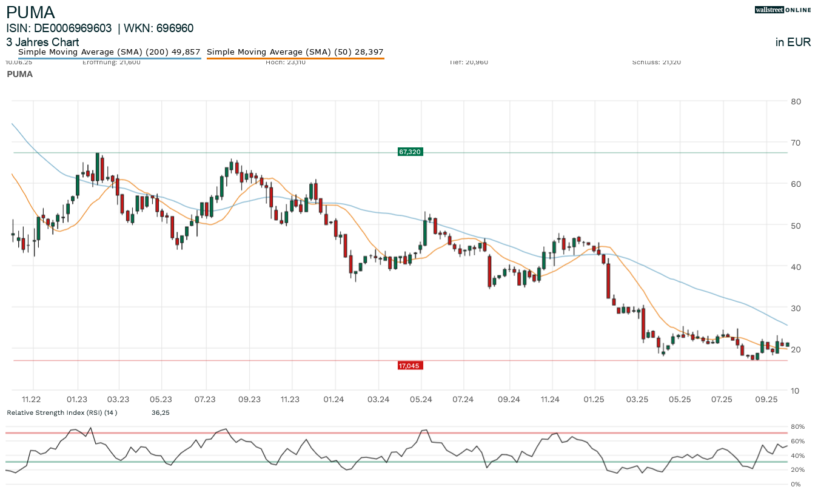
Task: Toggle the SMA (50) legend entry
Action: [x=295, y=52]
